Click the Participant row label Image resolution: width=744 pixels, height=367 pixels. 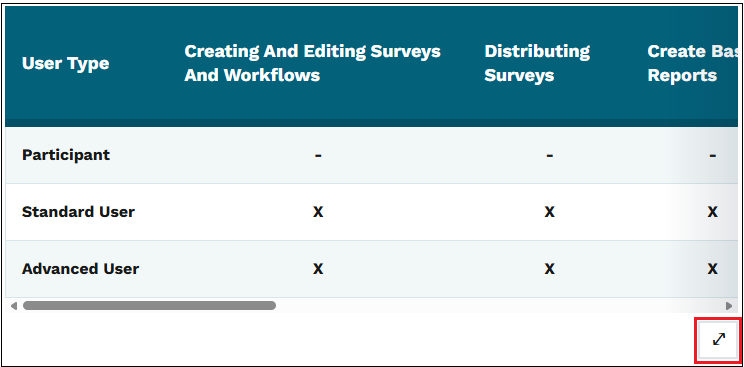point(65,155)
